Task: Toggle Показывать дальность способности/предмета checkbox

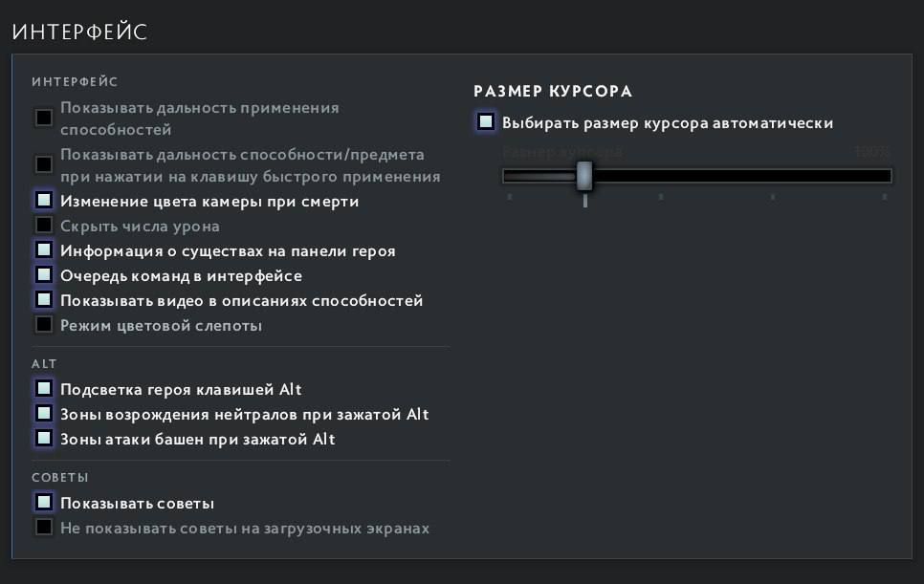Action: click(43, 164)
